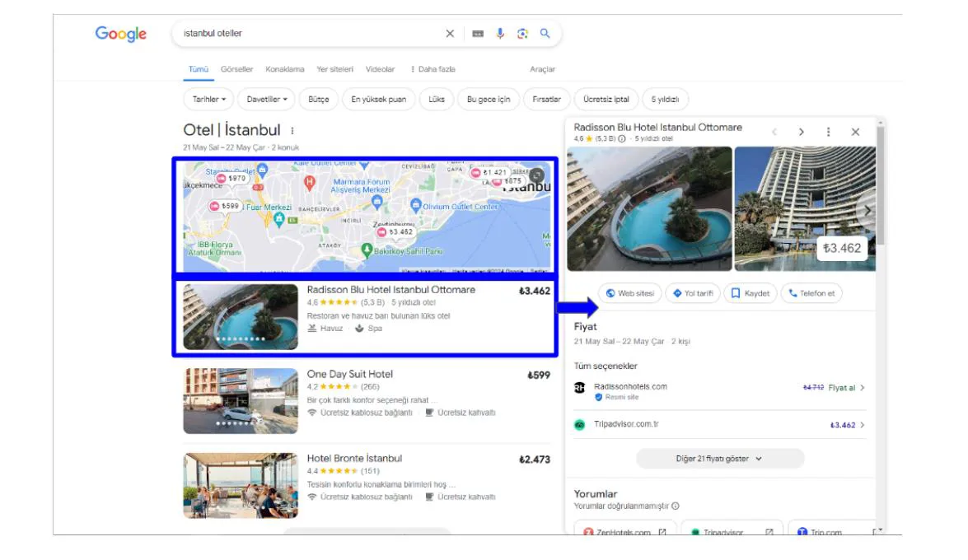Click the info icon next to the 5,3 B rating

pyautogui.click(x=622, y=139)
